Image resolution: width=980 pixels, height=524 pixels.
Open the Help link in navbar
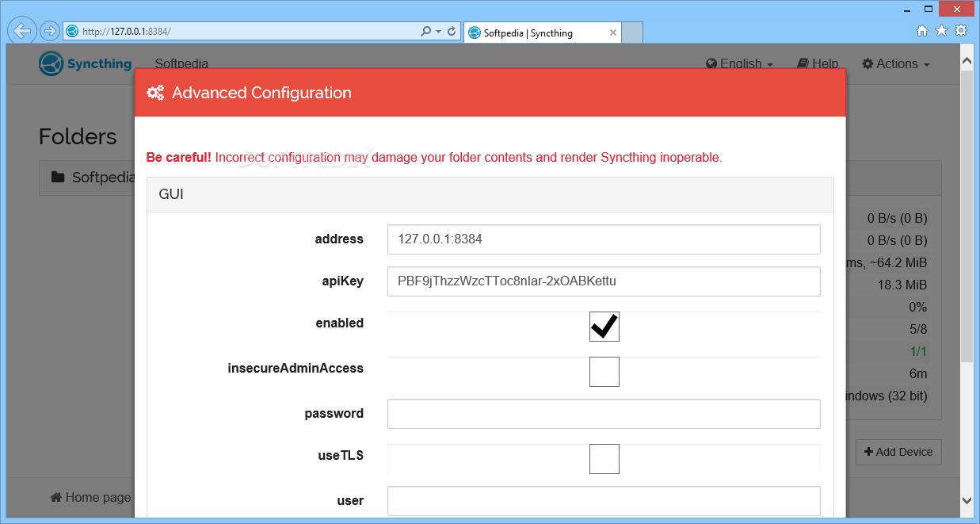pos(818,63)
